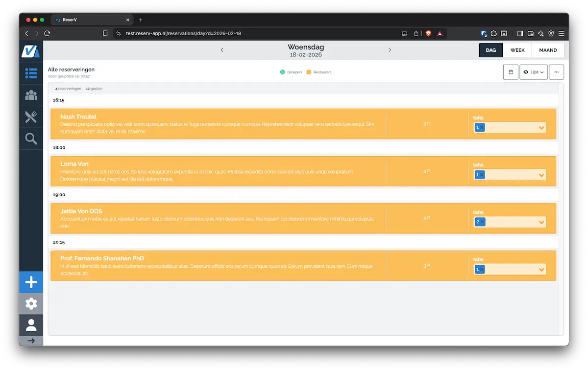
Task: Add a new reservation with plus icon
Action: [x=31, y=282]
